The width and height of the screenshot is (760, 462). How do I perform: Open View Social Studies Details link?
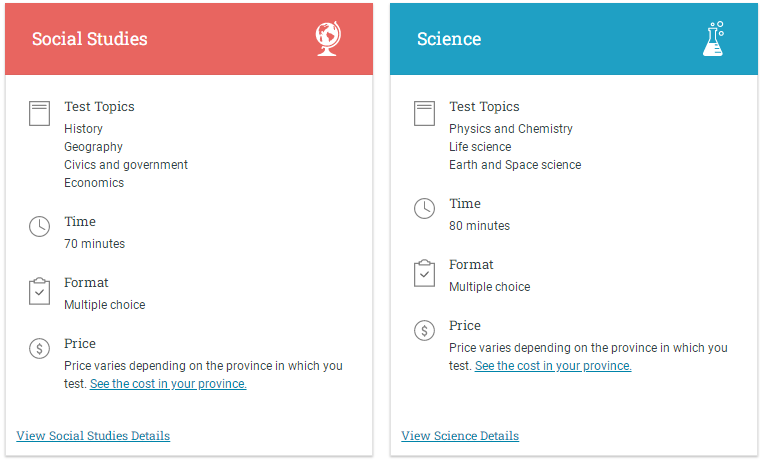[x=93, y=436]
